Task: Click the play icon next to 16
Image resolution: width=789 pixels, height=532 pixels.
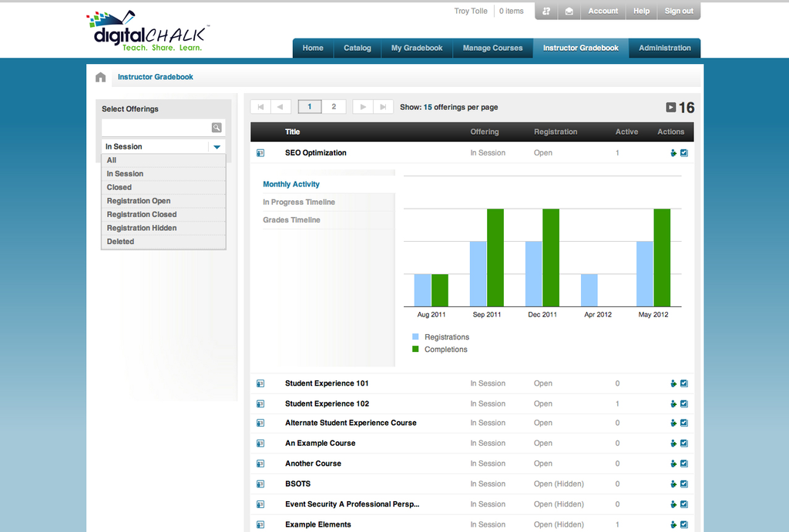Action: 670,108
